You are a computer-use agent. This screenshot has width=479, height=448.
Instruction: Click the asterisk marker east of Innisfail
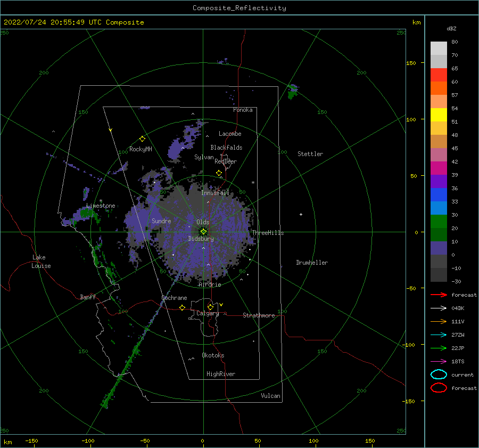[x=253, y=183]
